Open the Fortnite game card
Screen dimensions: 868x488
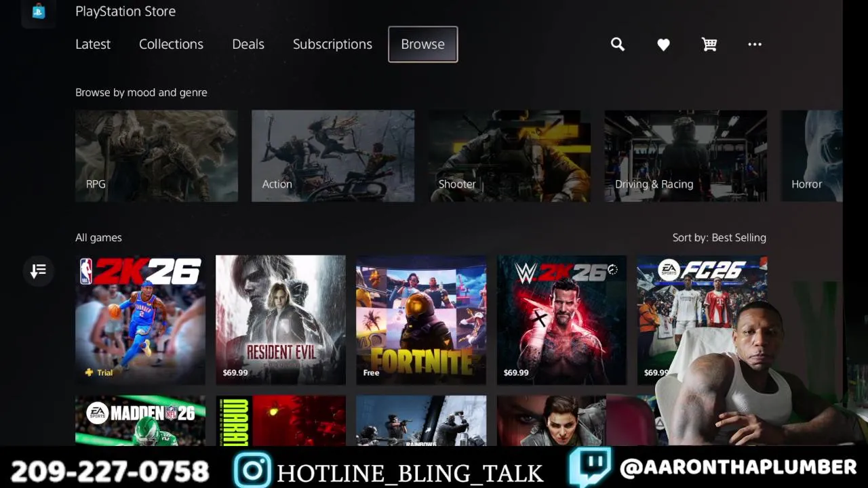pyautogui.click(x=421, y=320)
